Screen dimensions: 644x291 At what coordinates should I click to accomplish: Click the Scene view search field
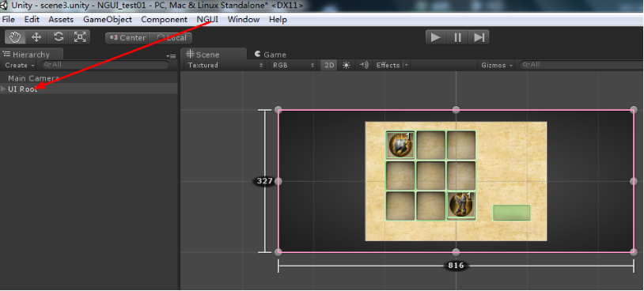tap(581, 65)
